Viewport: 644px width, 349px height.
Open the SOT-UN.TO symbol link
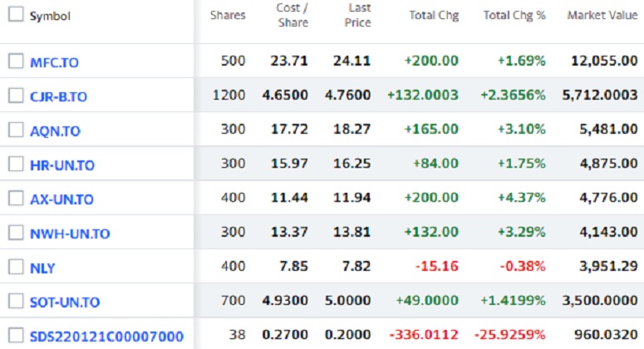click(65, 302)
